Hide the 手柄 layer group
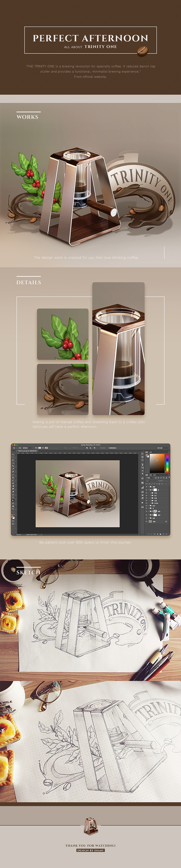 (x=147, y=493)
